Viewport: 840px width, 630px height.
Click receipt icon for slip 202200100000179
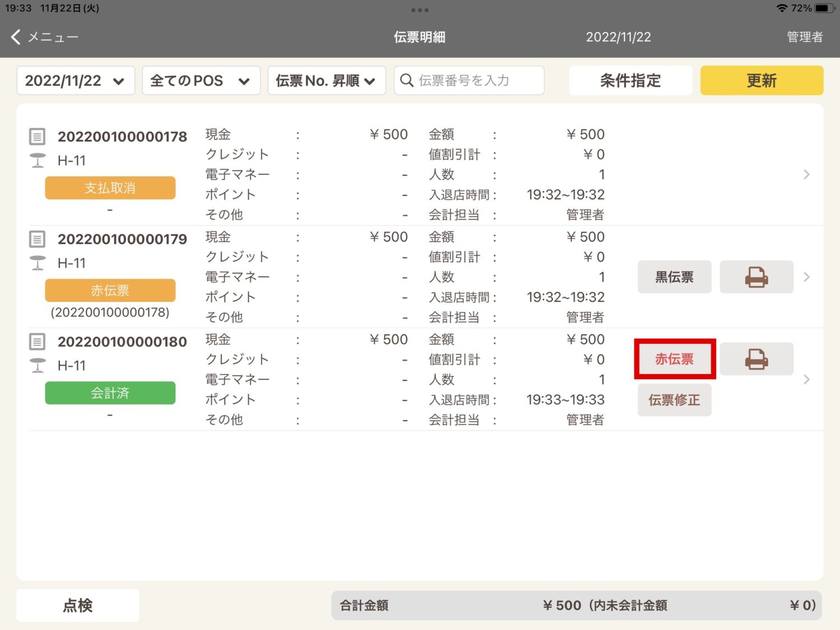coord(37,239)
